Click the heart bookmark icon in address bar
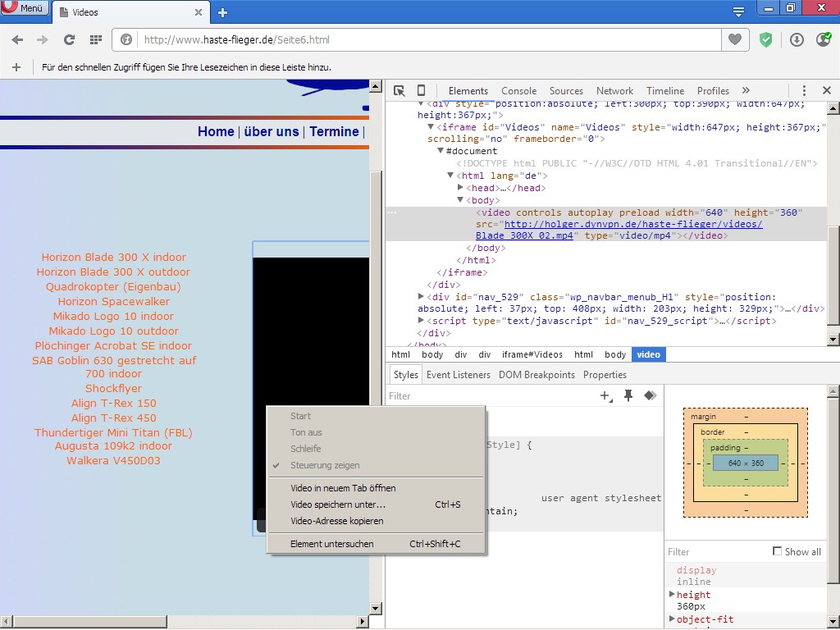 point(734,39)
